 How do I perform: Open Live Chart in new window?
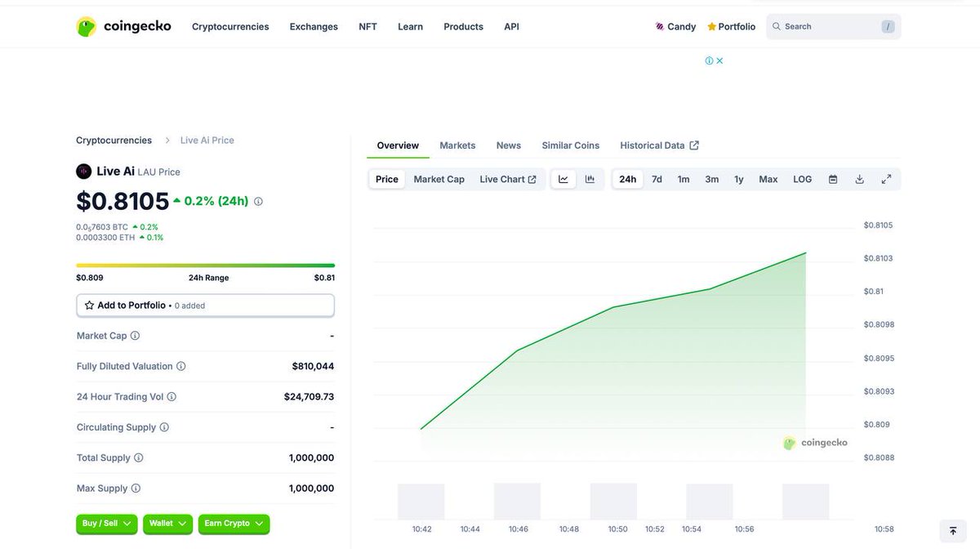(x=508, y=179)
